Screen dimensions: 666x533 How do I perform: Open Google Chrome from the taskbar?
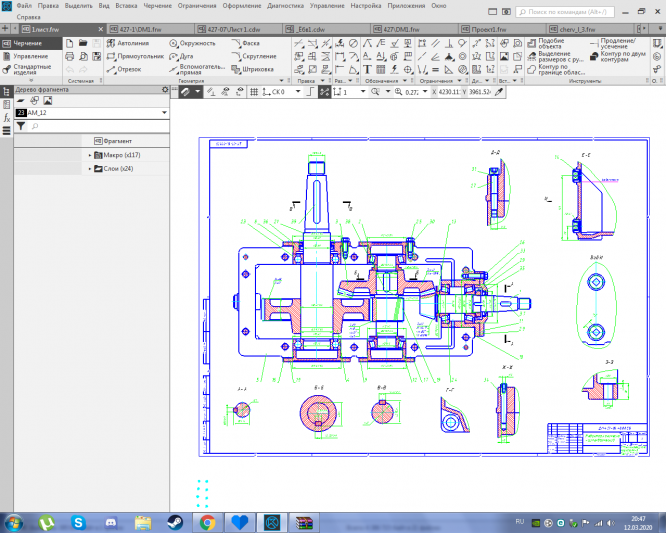tap(207, 521)
